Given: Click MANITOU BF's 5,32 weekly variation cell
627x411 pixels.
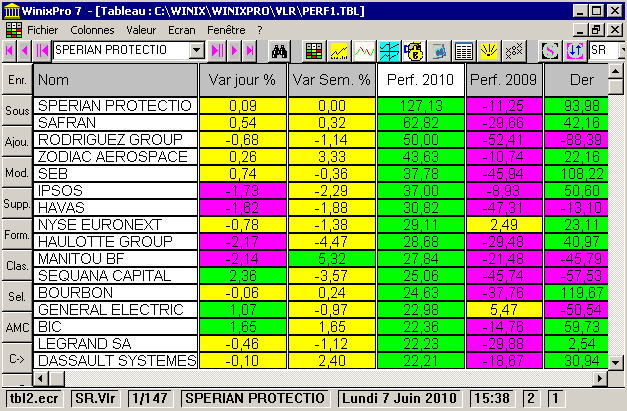Looking at the screenshot, I should 332,259.
